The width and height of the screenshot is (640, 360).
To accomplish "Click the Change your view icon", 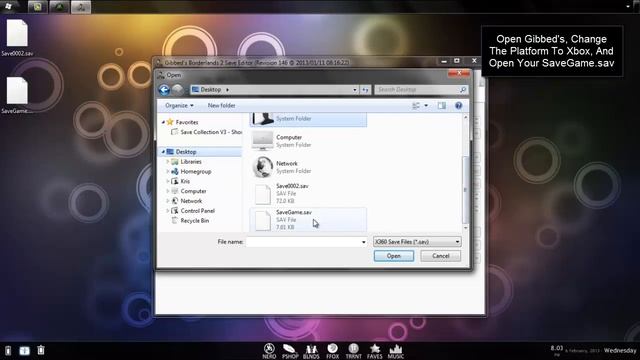I will point(416,106).
